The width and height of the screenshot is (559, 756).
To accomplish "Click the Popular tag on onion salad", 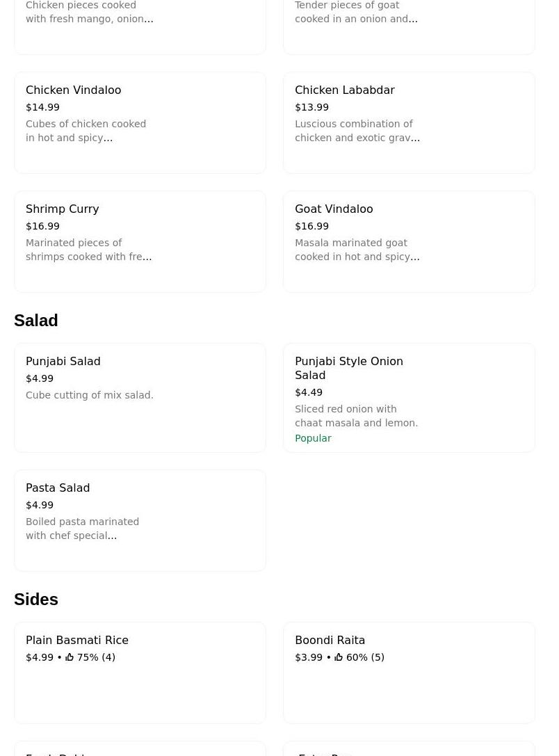I will coord(313,438).
